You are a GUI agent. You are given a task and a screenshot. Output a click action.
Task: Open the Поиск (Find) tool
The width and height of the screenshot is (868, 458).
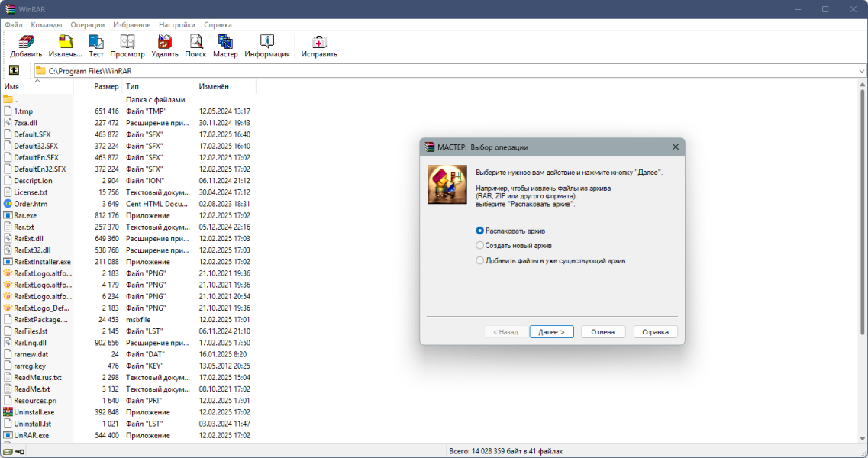pyautogui.click(x=195, y=42)
